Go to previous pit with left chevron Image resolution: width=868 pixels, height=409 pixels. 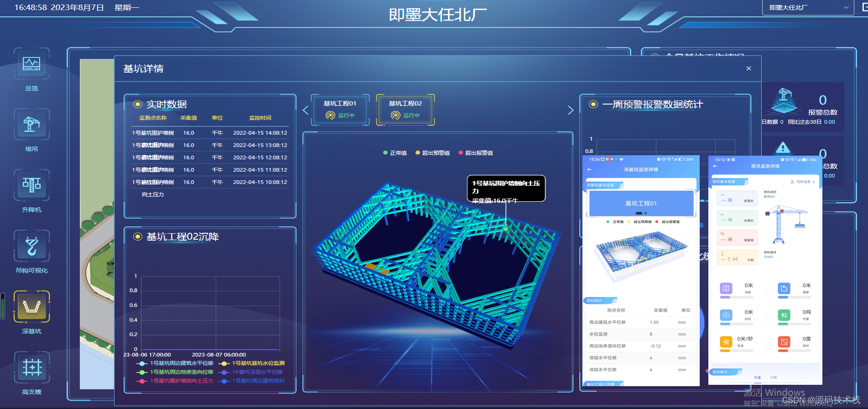(306, 110)
